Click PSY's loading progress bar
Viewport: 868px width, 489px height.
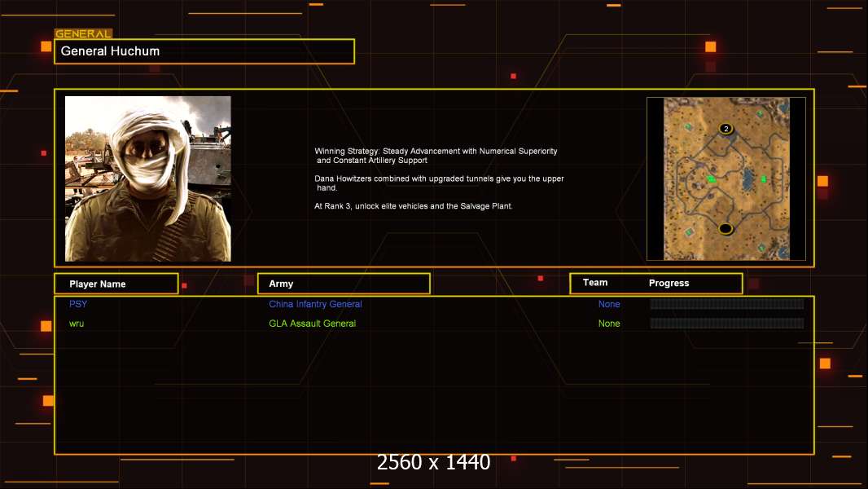point(727,303)
